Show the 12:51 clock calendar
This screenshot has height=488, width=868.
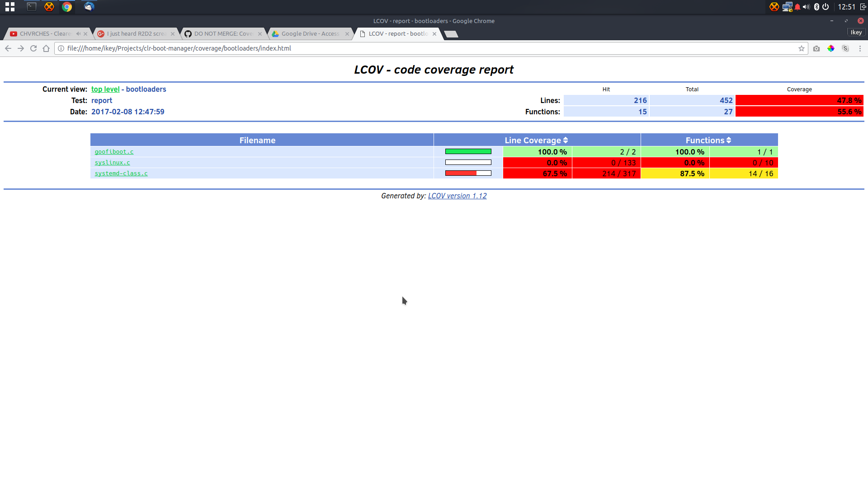(846, 7)
